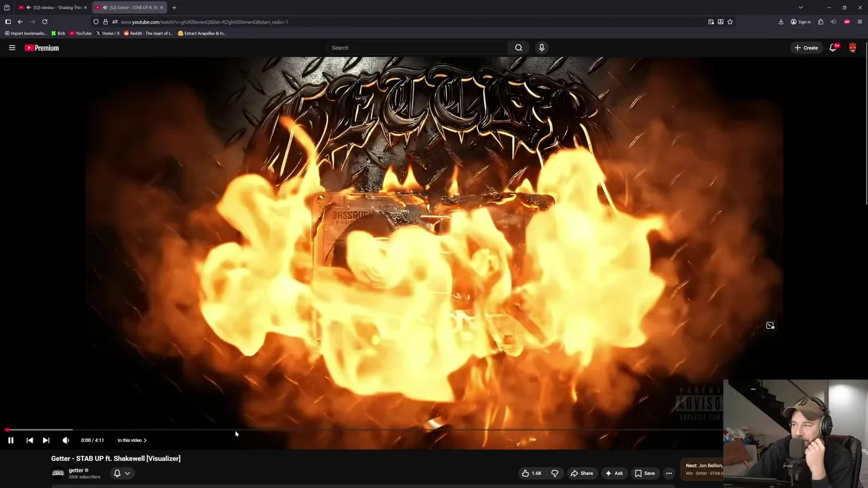This screenshot has height=488, width=868.
Task: Skip to next video
Action: (x=46, y=441)
